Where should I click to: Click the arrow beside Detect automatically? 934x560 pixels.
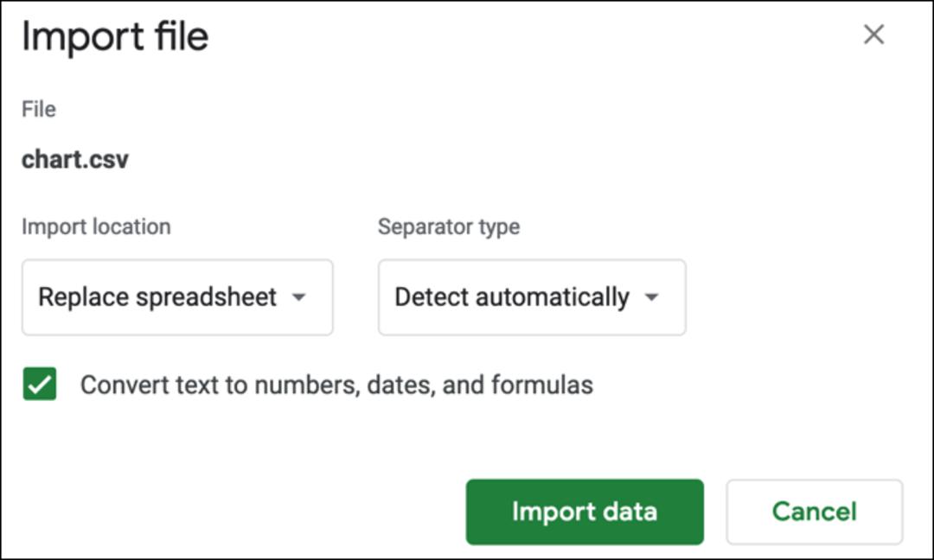click(652, 297)
